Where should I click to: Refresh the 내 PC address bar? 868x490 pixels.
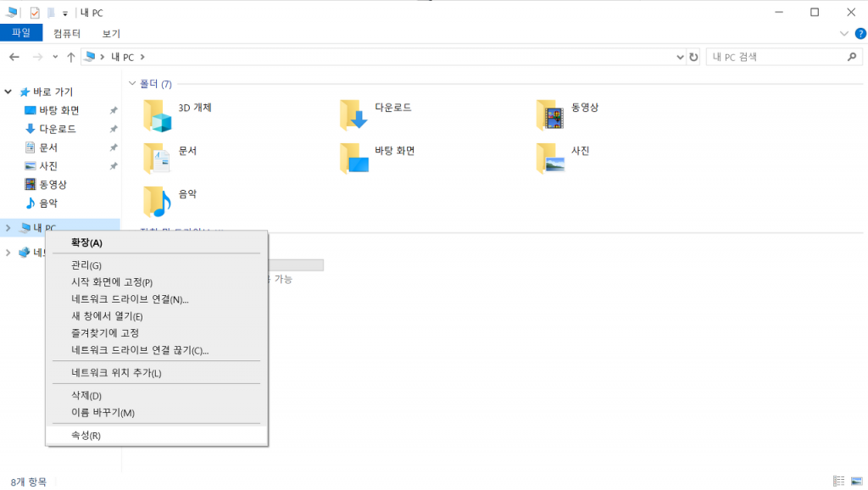(x=693, y=57)
